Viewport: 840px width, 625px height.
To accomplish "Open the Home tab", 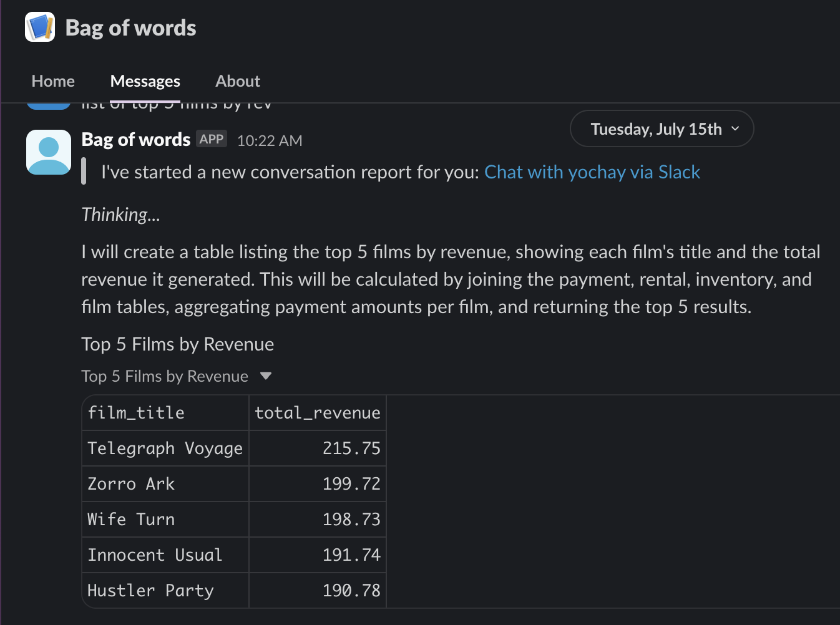I will 53,81.
